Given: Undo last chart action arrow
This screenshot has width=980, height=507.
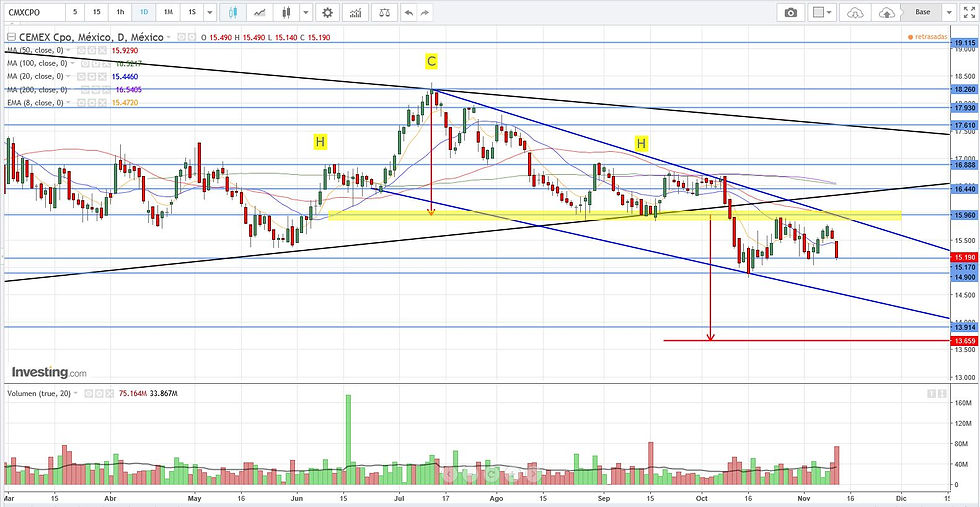Looking at the screenshot, I should click(x=409, y=12).
